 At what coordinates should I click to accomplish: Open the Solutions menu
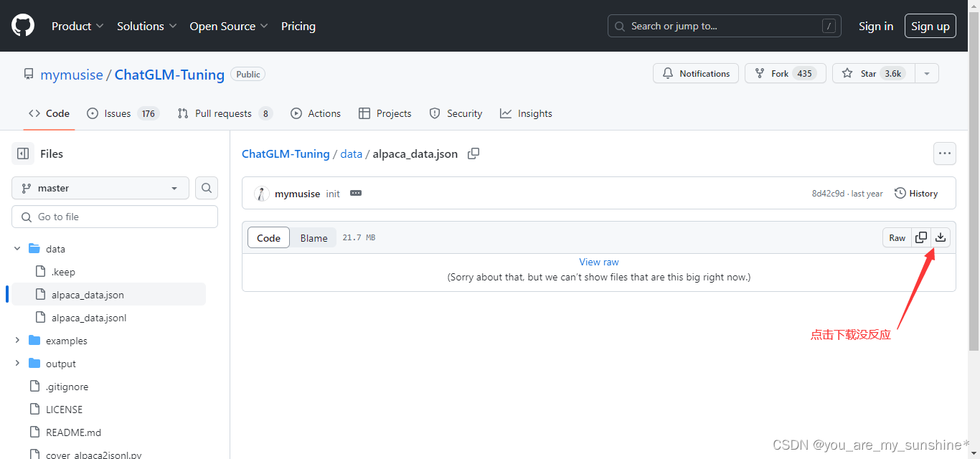[147, 26]
